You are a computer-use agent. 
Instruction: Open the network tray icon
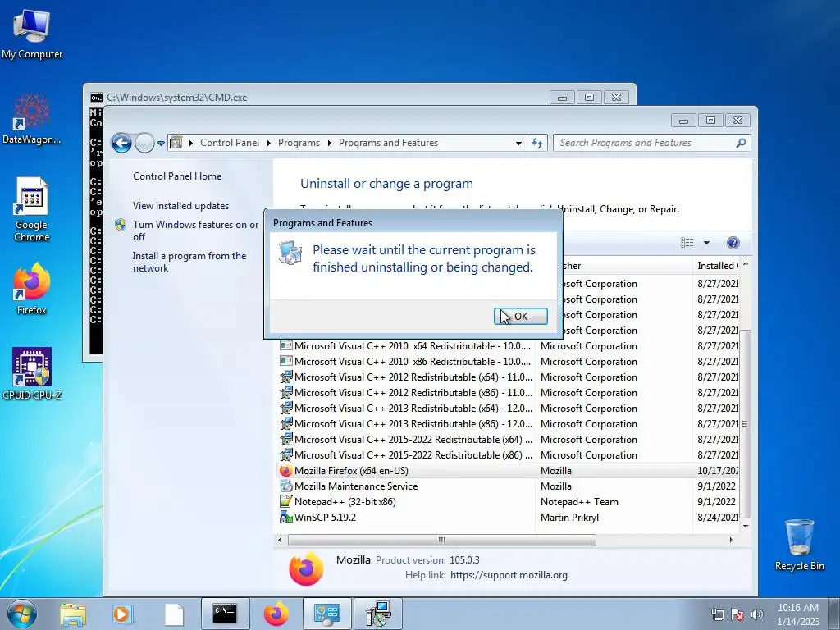[x=717, y=614]
